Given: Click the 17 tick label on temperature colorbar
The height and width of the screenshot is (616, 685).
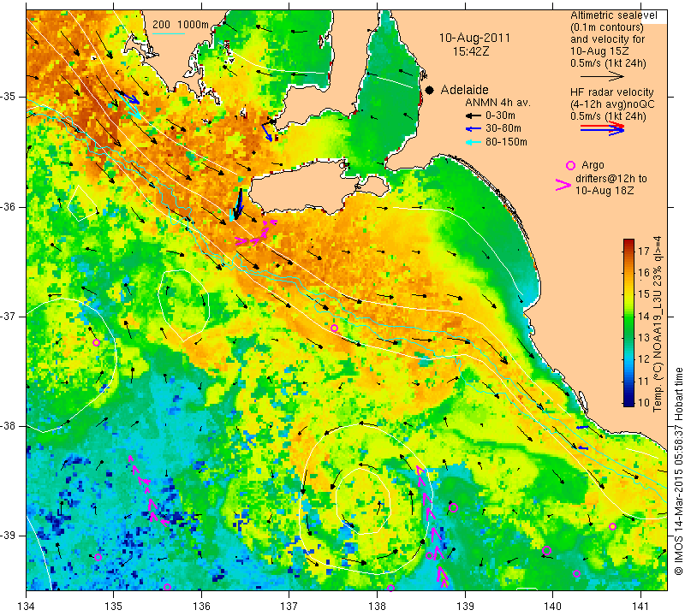Looking at the screenshot, I should [x=644, y=251].
